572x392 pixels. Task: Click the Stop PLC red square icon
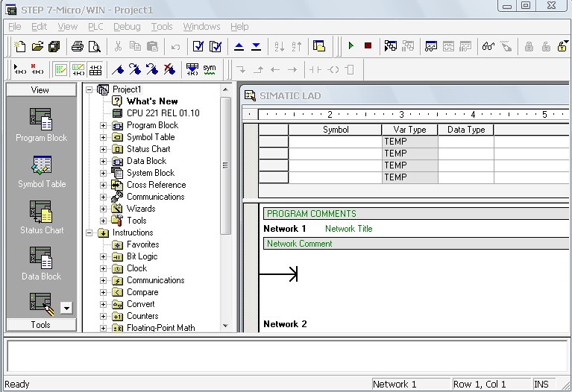368,46
